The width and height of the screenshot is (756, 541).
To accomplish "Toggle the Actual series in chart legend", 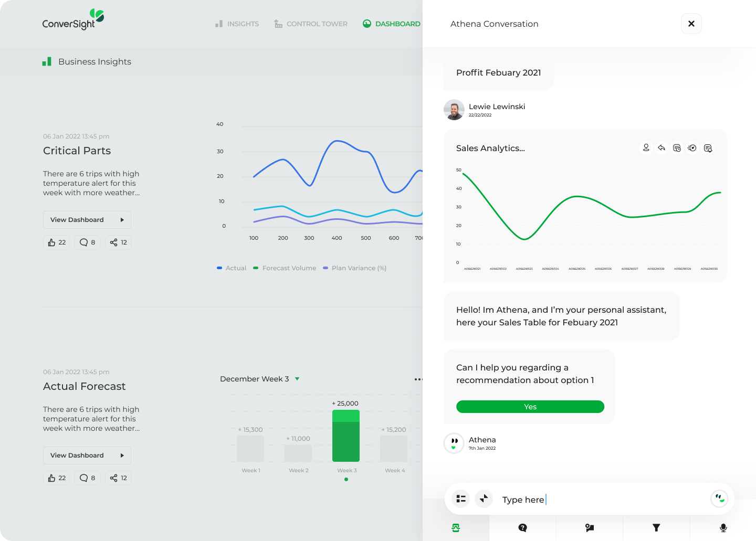I will pyautogui.click(x=232, y=268).
